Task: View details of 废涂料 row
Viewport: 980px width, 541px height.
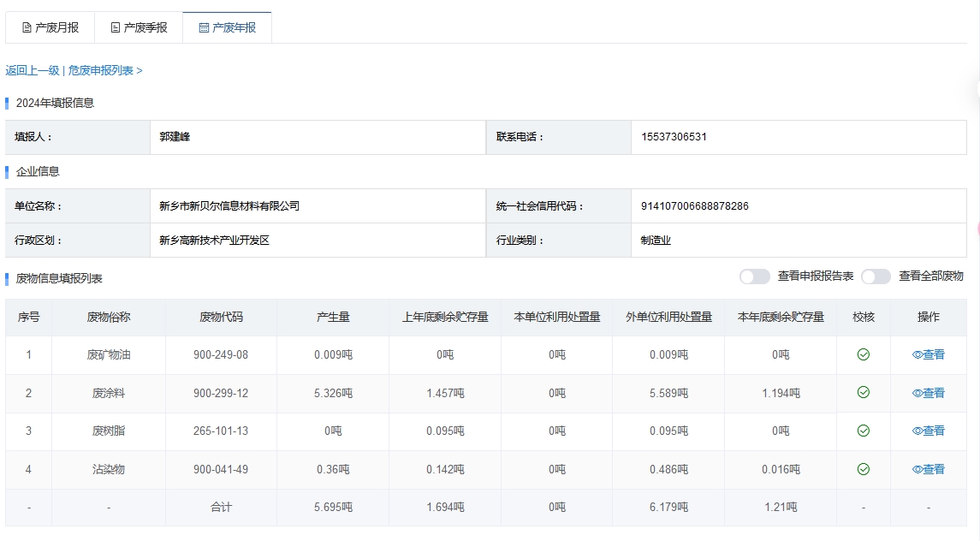Action: 928,393
